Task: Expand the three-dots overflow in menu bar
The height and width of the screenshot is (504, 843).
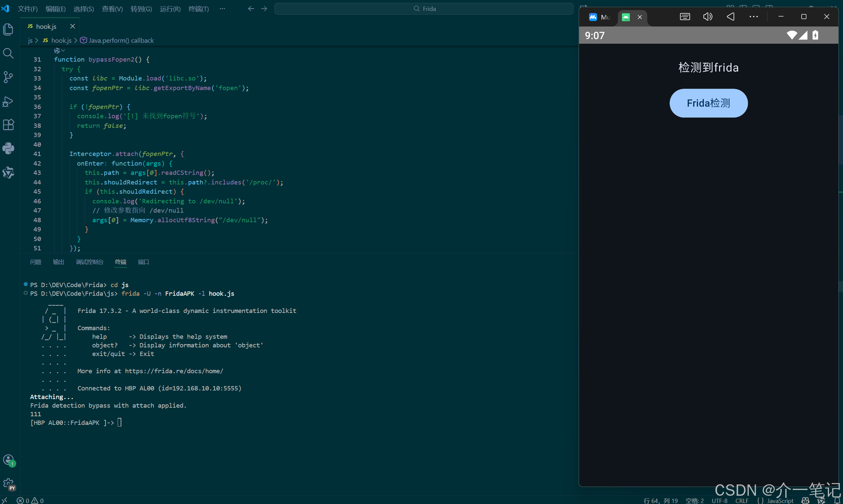Action: 222,9
